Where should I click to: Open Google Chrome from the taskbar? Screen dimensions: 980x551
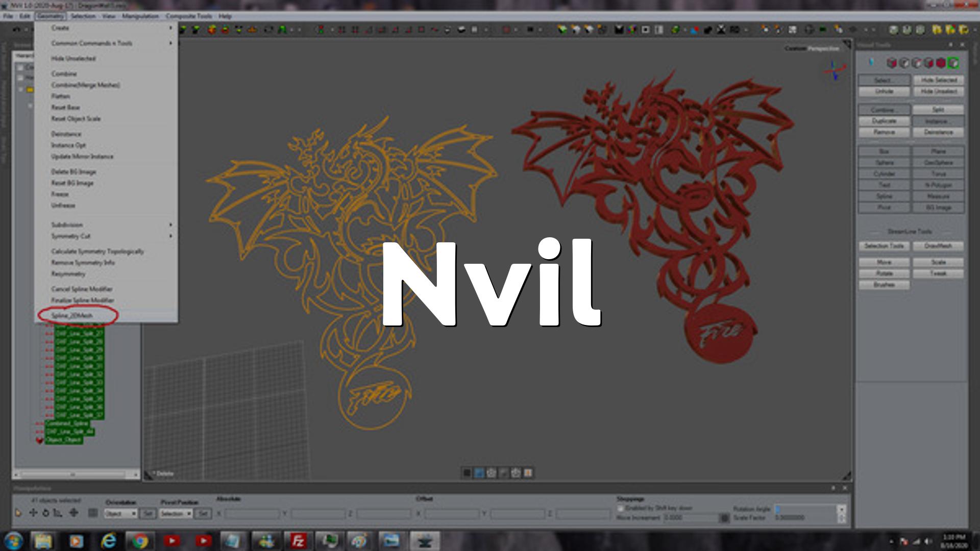pos(140,541)
